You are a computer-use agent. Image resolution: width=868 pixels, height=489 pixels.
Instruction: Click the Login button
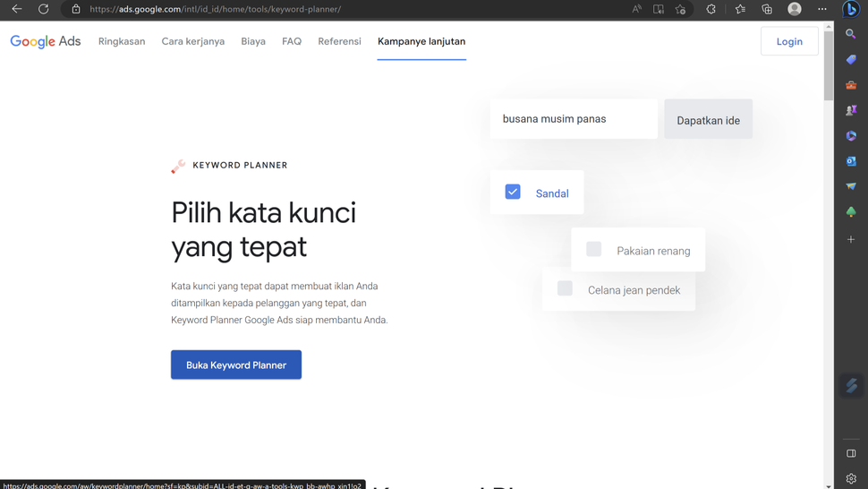click(789, 41)
